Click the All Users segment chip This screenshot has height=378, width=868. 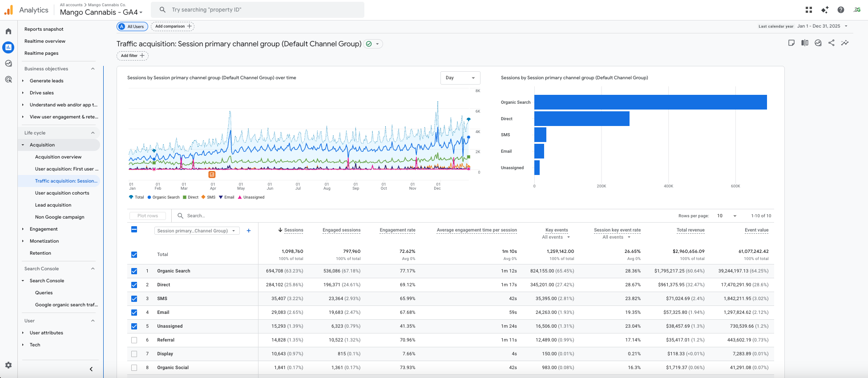[x=132, y=26]
